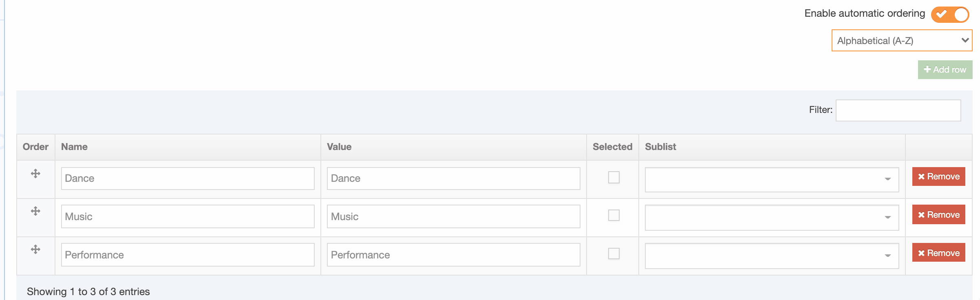This screenshot has height=300, width=980.
Task: Check the Selected box for Dance
Action: pyautogui.click(x=614, y=177)
